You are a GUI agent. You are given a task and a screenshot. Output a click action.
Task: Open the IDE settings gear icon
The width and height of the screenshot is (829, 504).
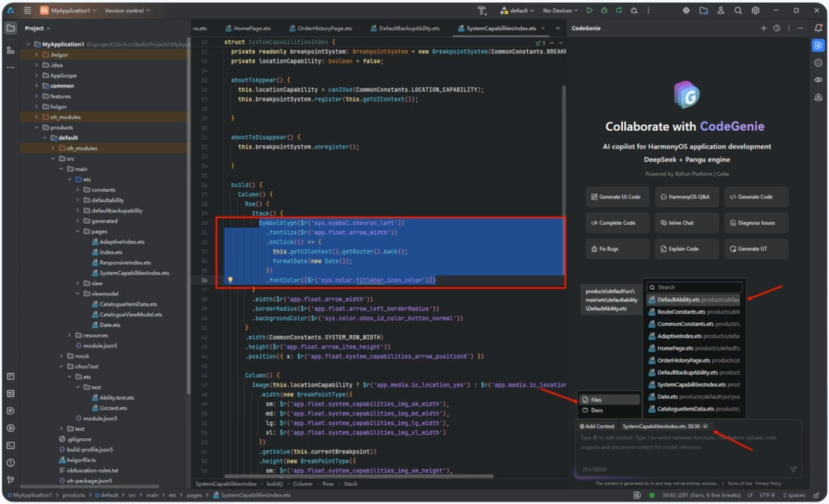tap(755, 11)
